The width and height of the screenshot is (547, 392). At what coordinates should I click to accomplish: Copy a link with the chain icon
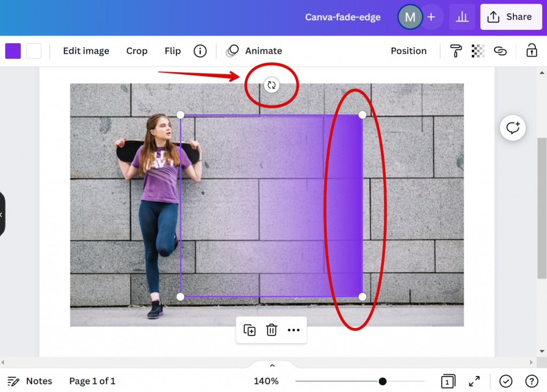pos(501,51)
